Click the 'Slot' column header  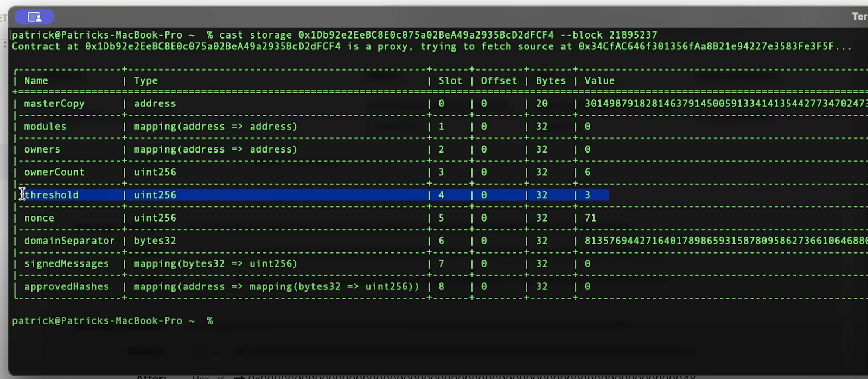click(450, 81)
